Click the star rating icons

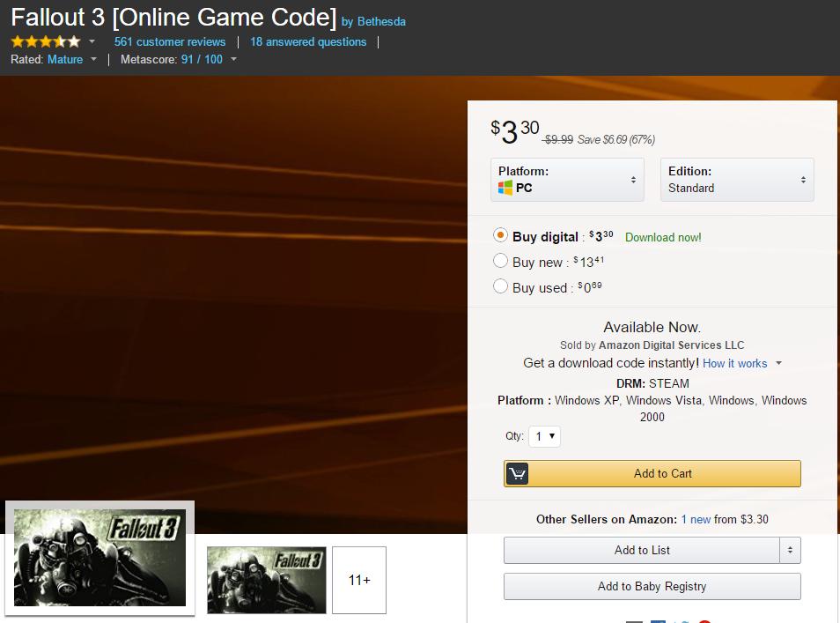(x=46, y=41)
